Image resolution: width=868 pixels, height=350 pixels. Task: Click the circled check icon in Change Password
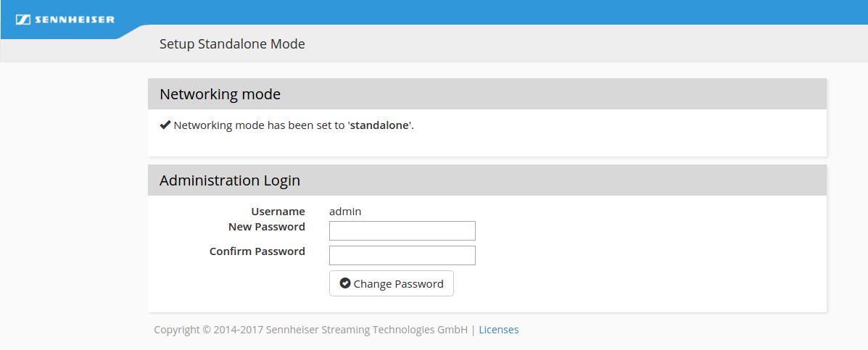345,283
